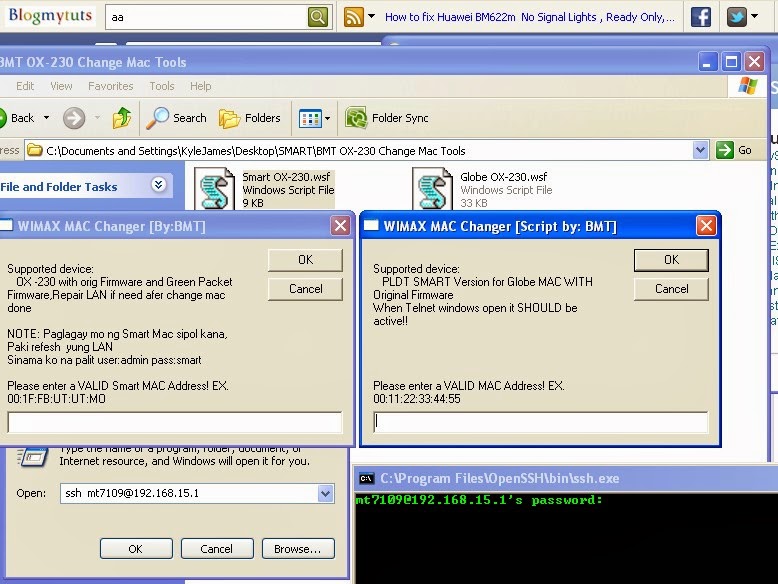Open the Edit menu in Explorer
Screen dimensions: 778x584
(x=25, y=86)
